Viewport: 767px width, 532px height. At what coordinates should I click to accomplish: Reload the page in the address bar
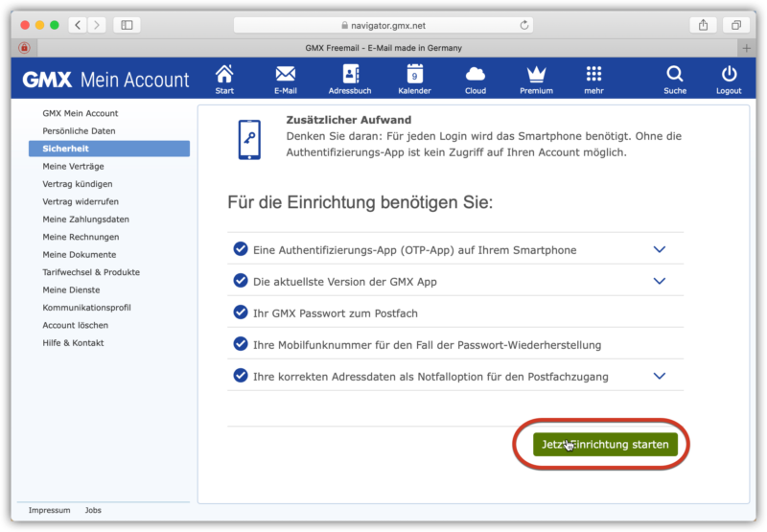[x=523, y=25]
